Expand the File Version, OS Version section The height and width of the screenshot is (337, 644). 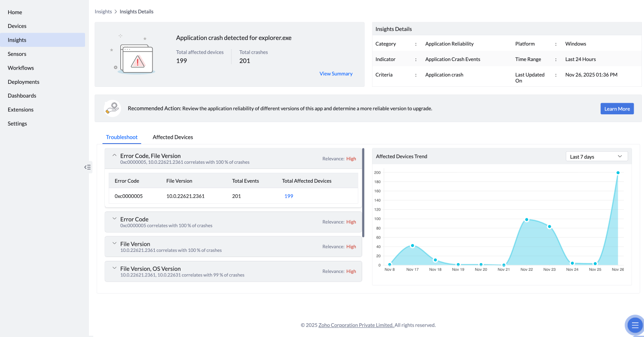pyautogui.click(x=114, y=268)
